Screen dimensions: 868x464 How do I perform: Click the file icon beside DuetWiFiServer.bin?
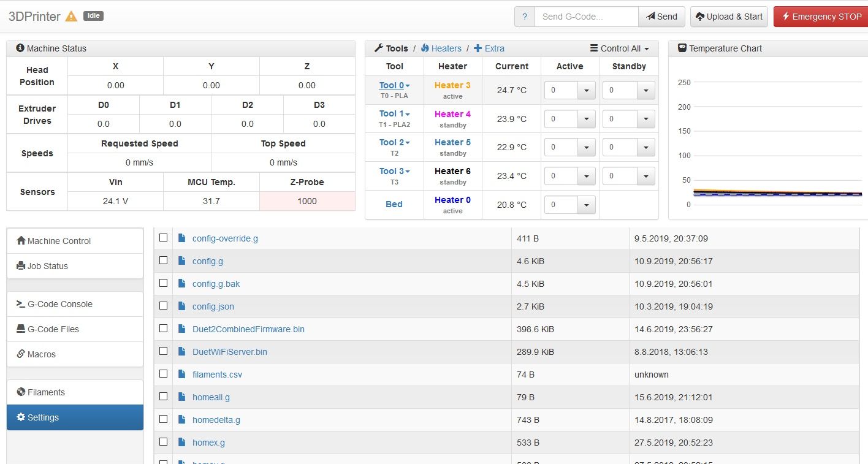pyautogui.click(x=181, y=351)
